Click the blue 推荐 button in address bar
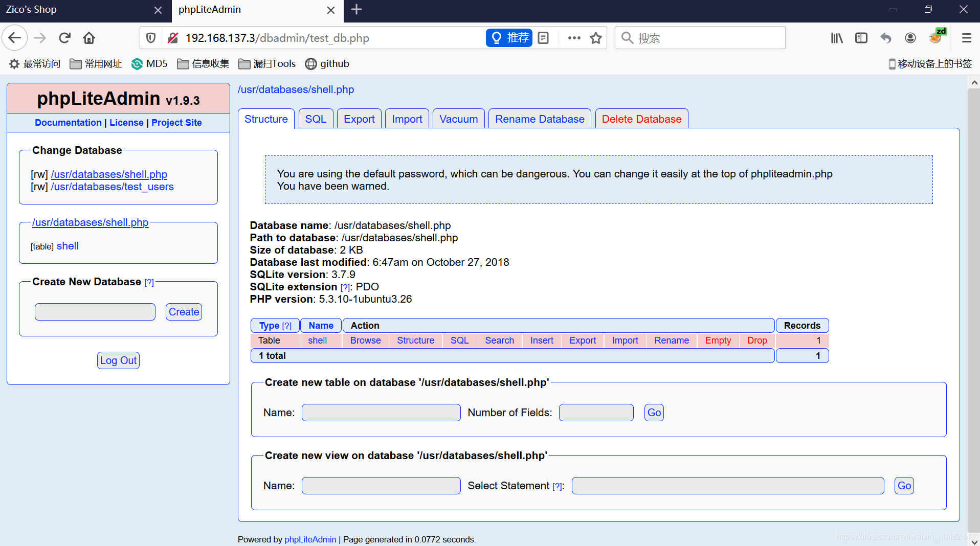Image resolution: width=980 pixels, height=546 pixels. (509, 38)
